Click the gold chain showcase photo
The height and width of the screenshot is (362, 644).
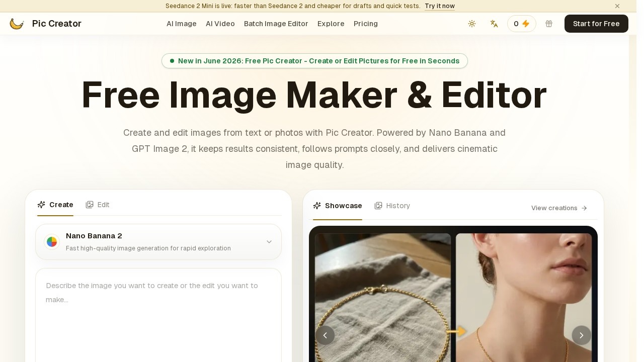pos(383,298)
